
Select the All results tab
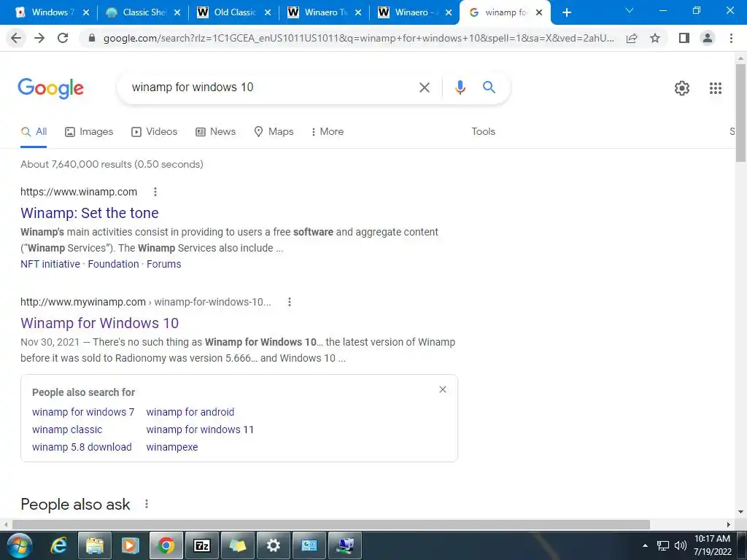(x=34, y=131)
